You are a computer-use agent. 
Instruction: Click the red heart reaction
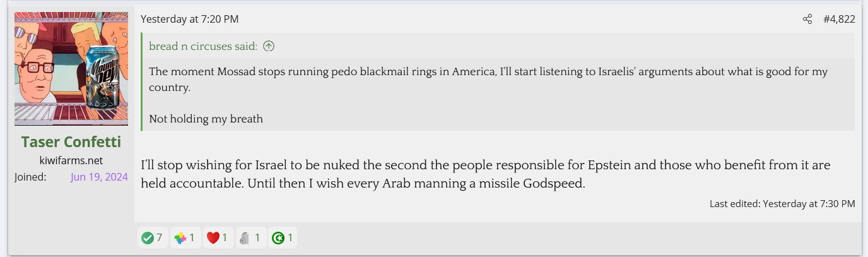pyautogui.click(x=213, y=238)
